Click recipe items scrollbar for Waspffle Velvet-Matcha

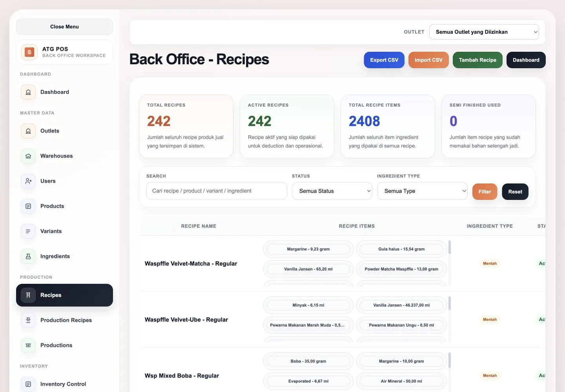coord(449,247)
